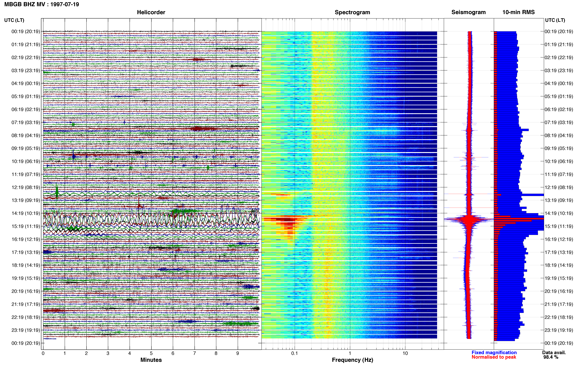
Task: Click the 'Fixed magnification' legend text
Action: coord(494,352)
